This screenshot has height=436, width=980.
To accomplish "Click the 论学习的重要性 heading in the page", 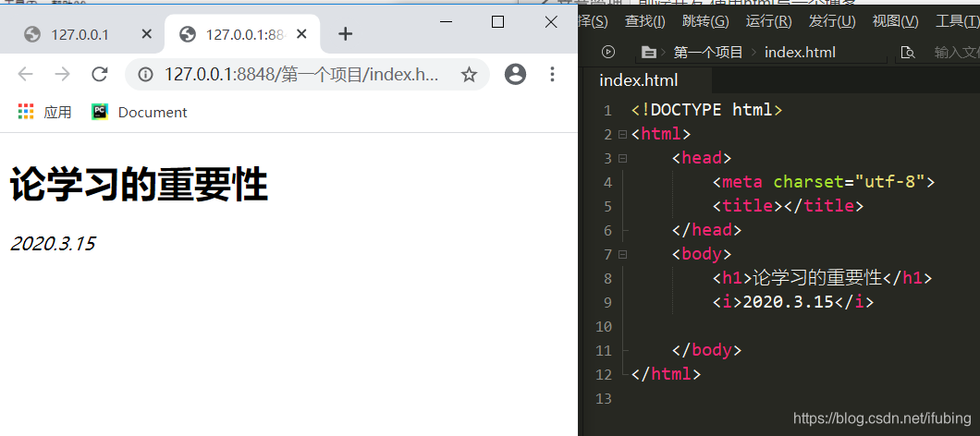I will (140, 184).
